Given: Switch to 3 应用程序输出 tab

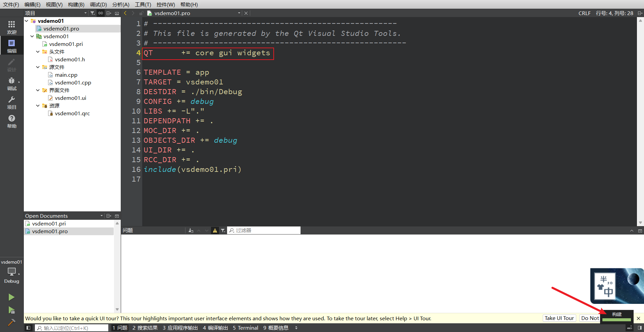Looking at the screenshot, I should coord(180,328).
